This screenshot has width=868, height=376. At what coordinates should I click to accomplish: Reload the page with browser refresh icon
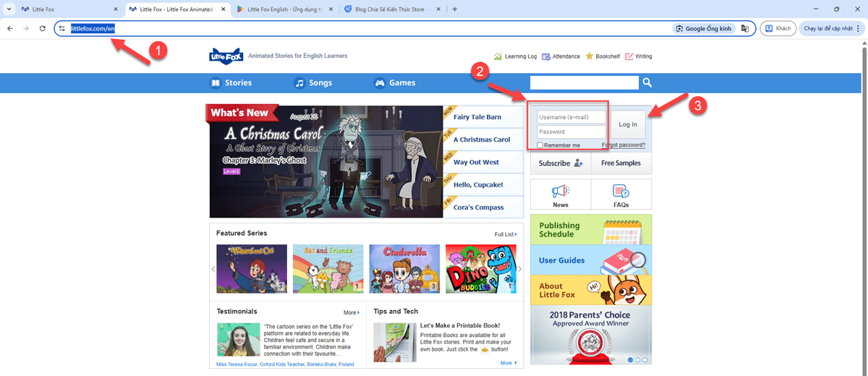[x=43, y=28]
